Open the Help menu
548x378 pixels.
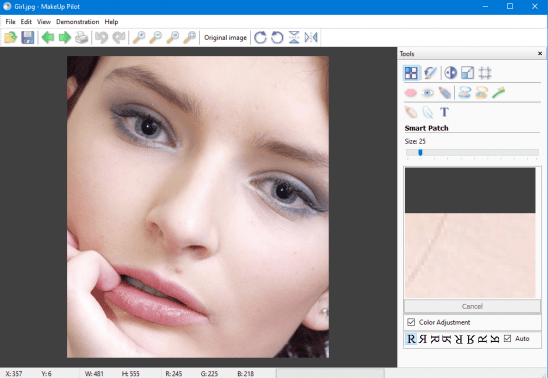click(111, 22)
